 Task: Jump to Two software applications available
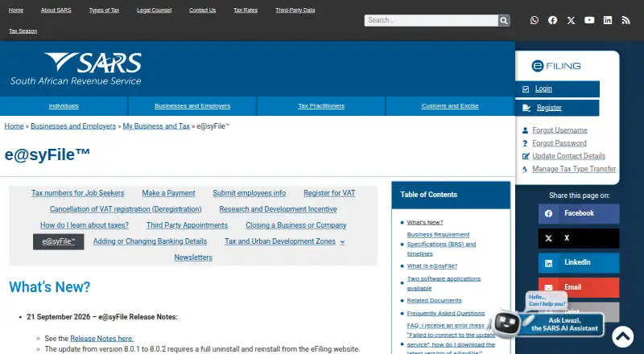(x=444, y=283)
